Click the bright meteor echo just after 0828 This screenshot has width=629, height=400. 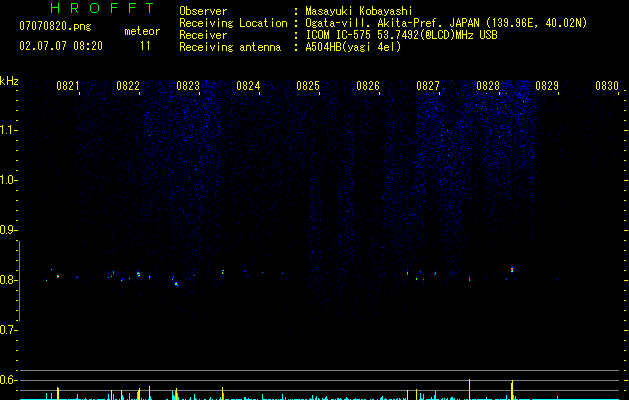[512, 270]
